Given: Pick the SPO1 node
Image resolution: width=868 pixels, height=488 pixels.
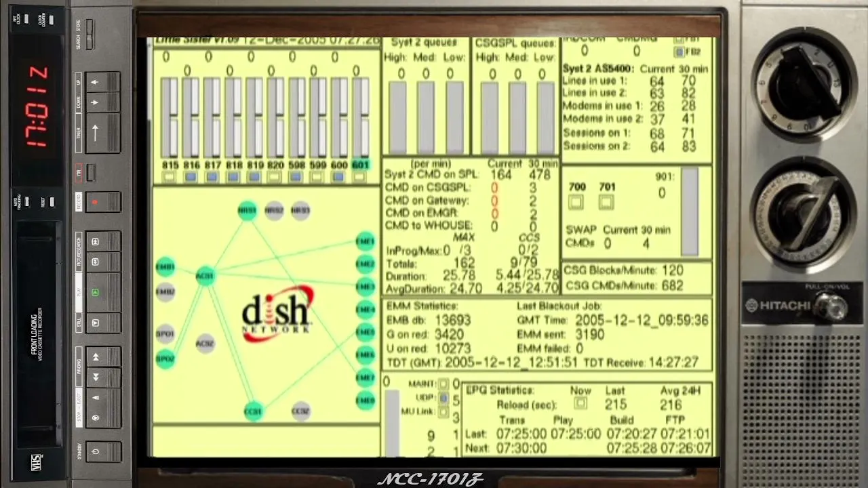Looking at the screenshot, I should 165,333.
